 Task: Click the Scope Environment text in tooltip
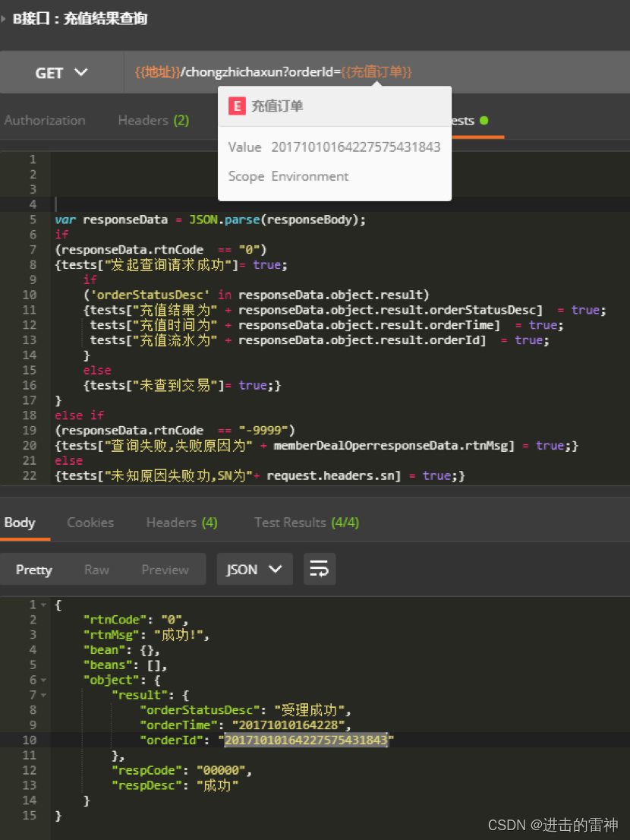(288, 176)
